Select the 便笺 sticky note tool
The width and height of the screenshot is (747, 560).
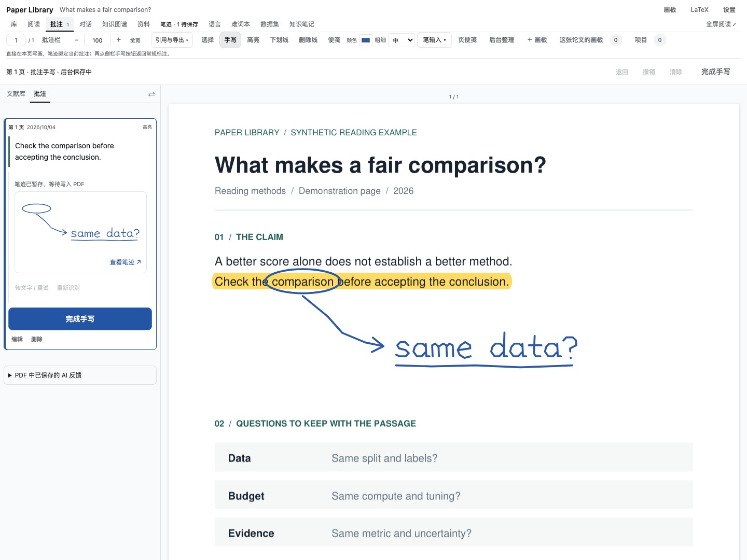(334, 40)
